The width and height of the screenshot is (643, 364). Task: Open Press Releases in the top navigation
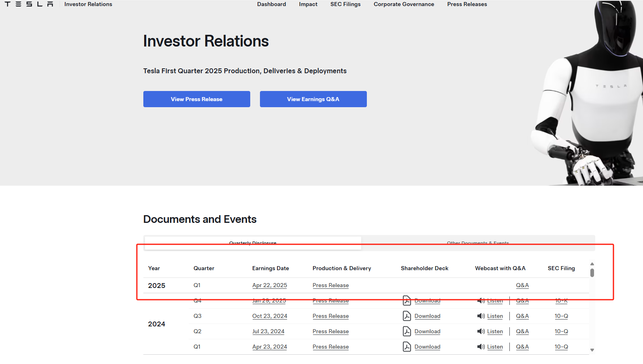pyautogui.click(x=467, y=4)
